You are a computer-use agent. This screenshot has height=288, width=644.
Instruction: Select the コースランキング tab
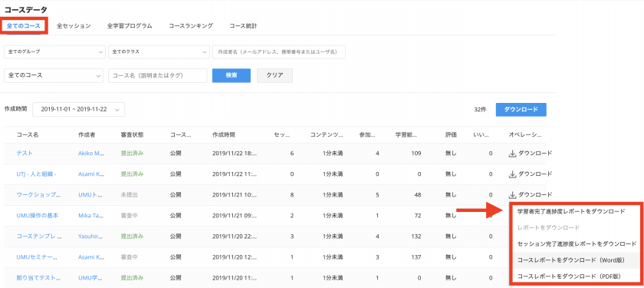[x=191, y=26]
